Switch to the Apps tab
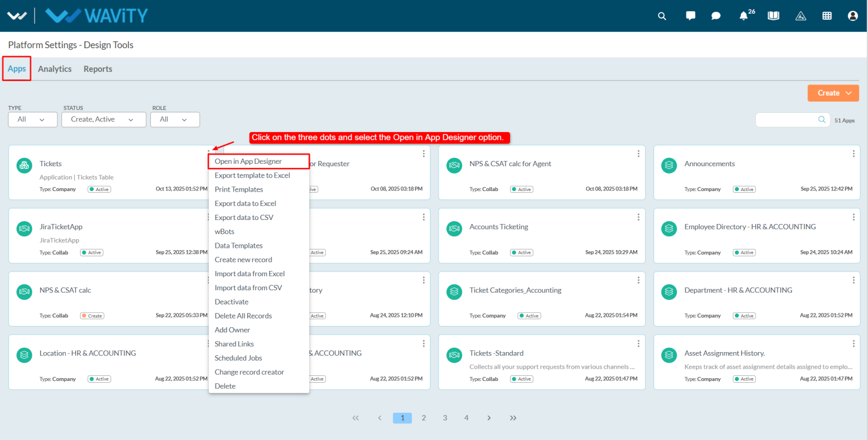 pyautogui.click(x=16, y=69)
